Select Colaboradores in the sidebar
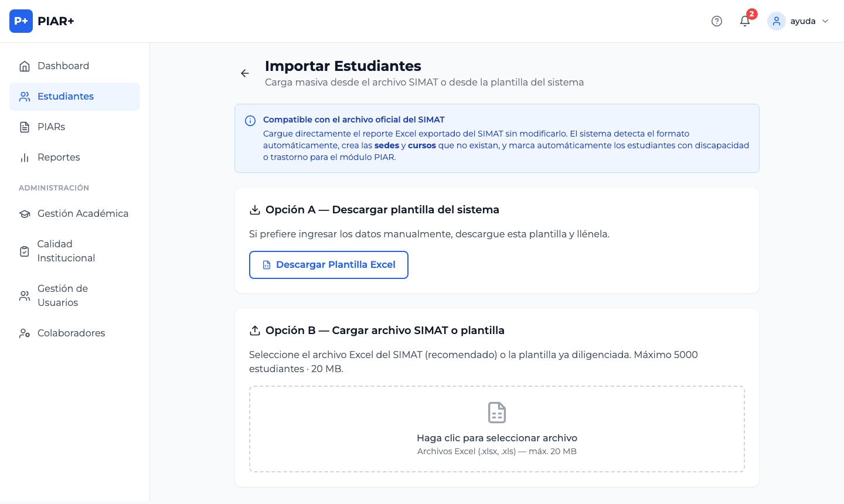The image size is (844, 504). click(x=71, y=333)
